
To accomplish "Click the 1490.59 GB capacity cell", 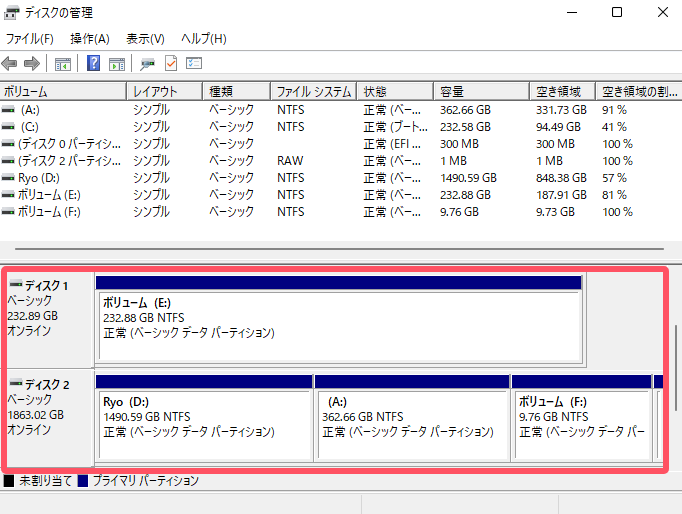I will [468, 178].
